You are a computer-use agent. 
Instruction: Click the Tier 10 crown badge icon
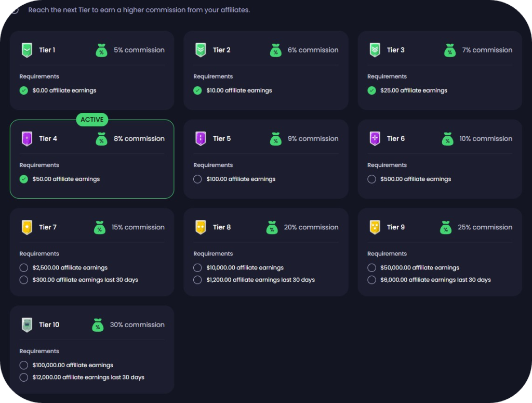26,325
